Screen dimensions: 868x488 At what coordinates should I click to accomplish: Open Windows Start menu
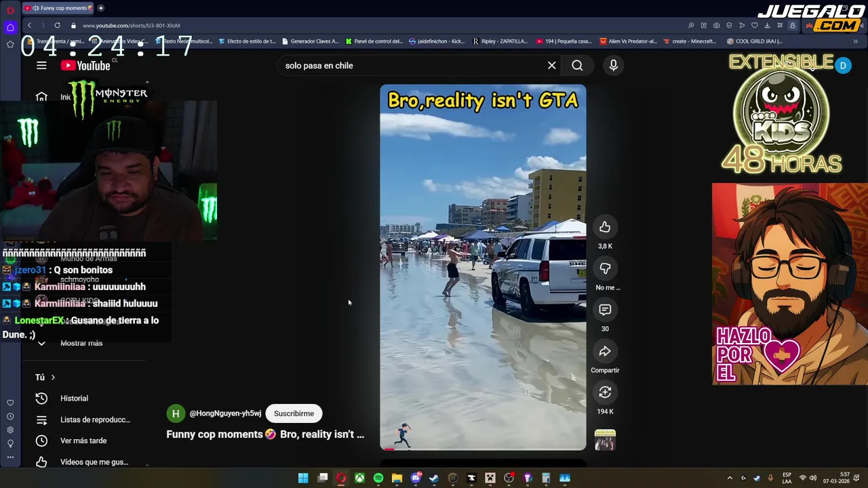pos(303,479)
